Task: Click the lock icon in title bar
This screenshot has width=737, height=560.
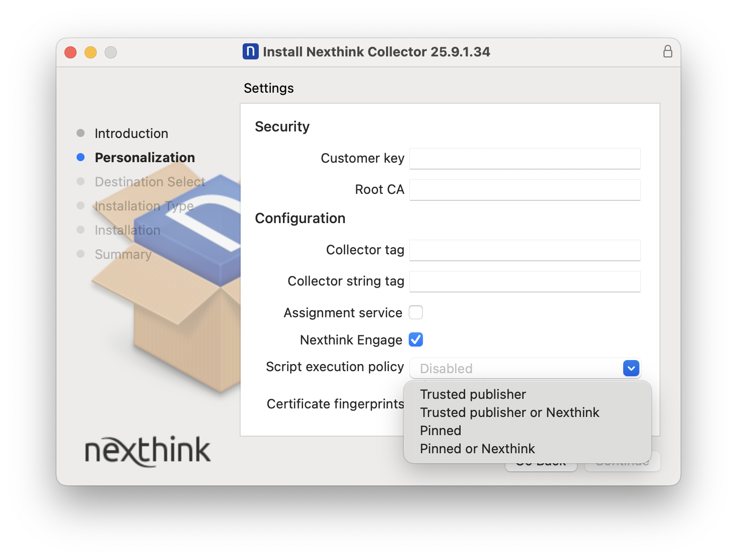Action: click(668, 51)
